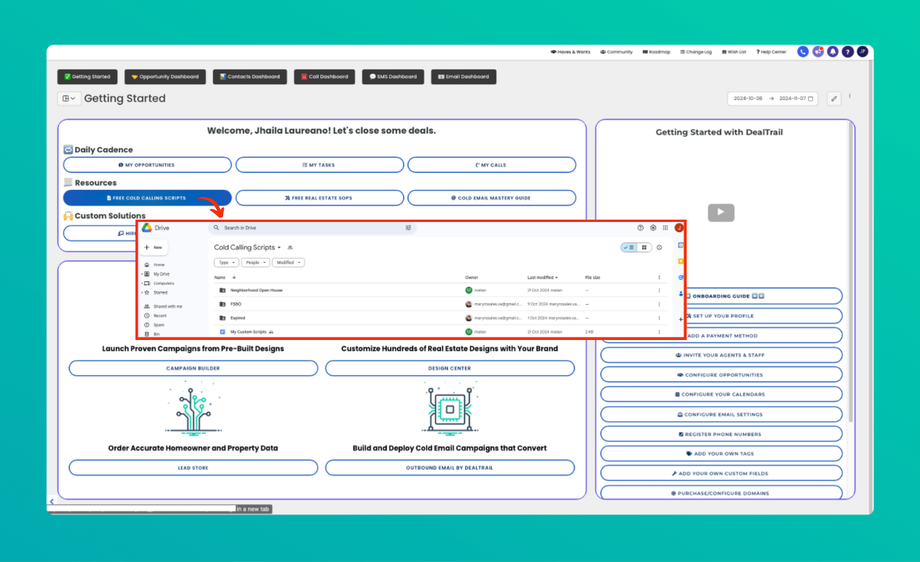Click the Neighborhood Open House folder icon

point(222,290)
